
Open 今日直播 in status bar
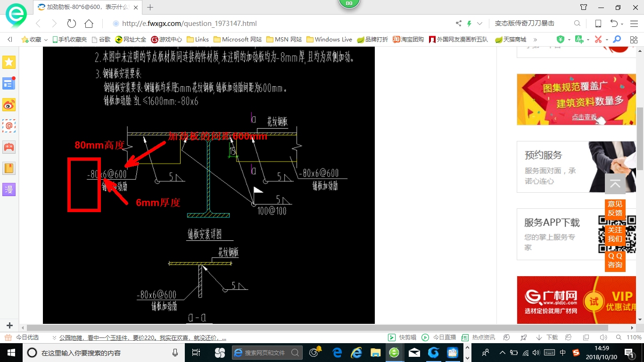[438, 337]
